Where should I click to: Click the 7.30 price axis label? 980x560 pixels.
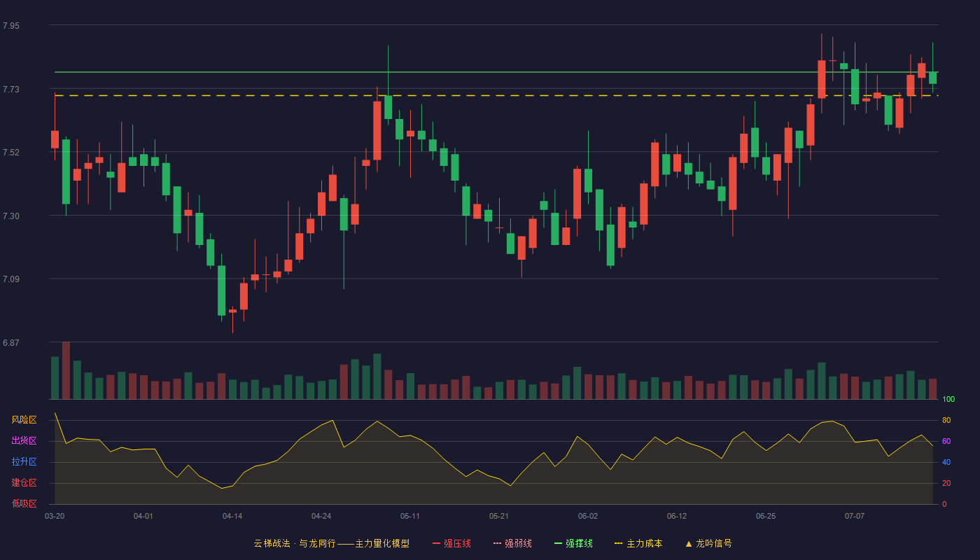[x=11, y=216]
